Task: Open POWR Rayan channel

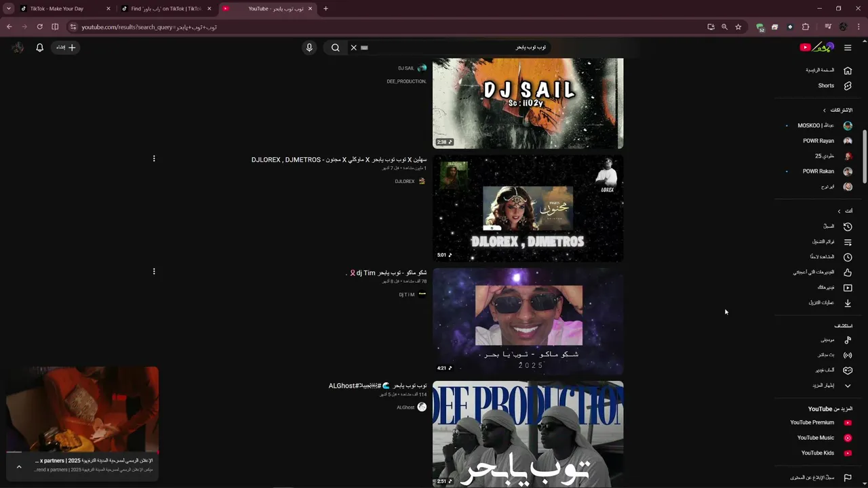Action: pyautogui.click(x=827, y=141)
